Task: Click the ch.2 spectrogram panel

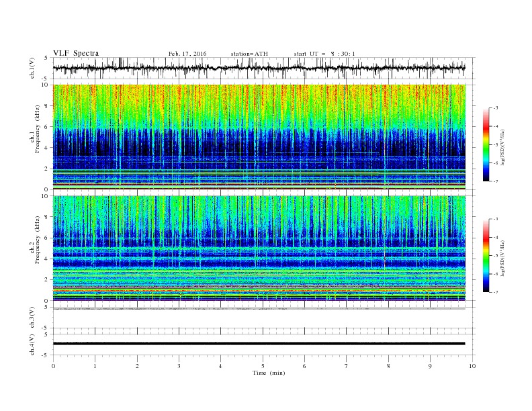Action: click(259, 248)
